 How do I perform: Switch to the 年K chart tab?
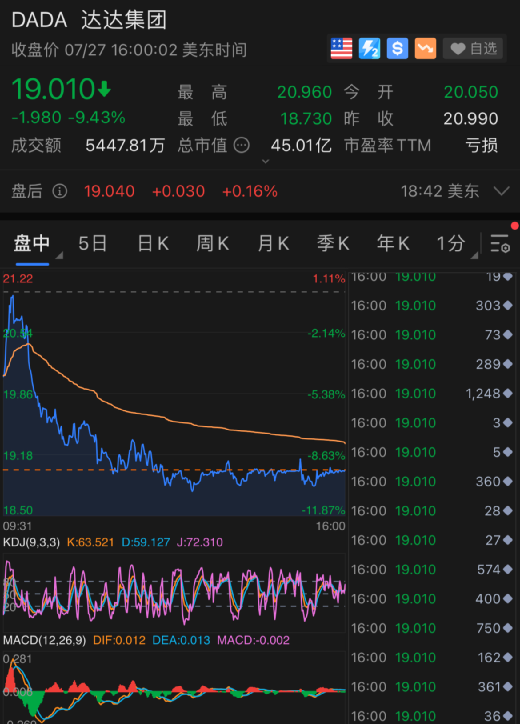pos(393,243)
